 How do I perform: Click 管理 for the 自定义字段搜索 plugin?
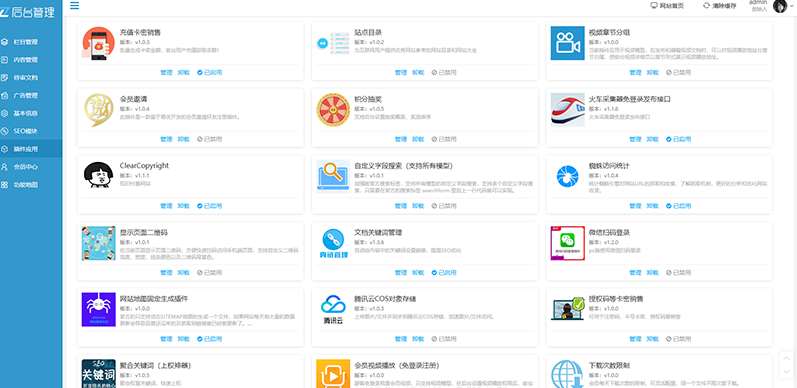(401, 206)
